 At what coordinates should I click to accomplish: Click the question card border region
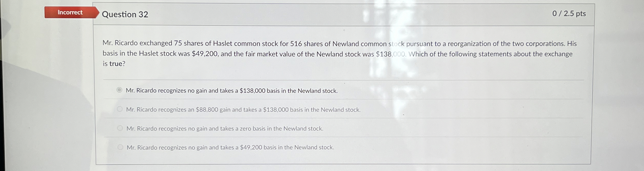click(95, 103)
